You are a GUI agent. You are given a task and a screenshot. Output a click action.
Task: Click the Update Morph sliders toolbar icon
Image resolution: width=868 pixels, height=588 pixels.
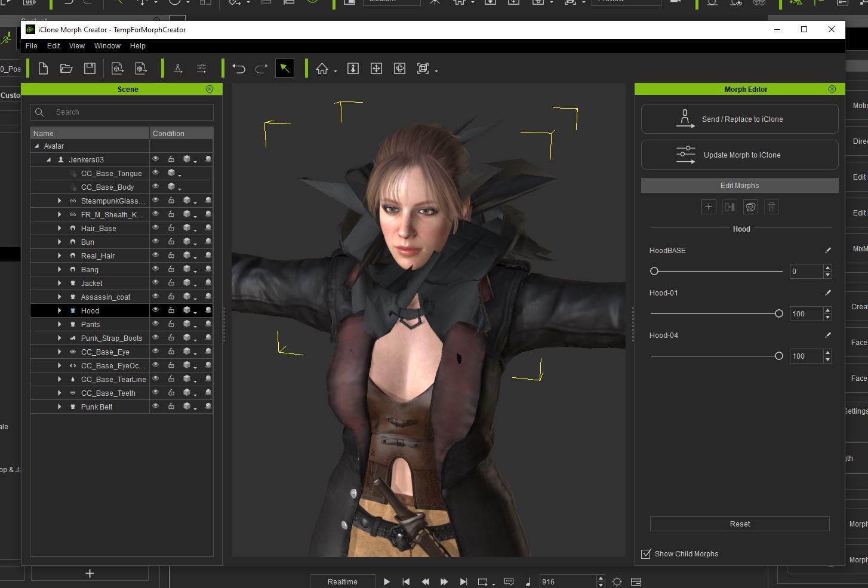point(202,69)
